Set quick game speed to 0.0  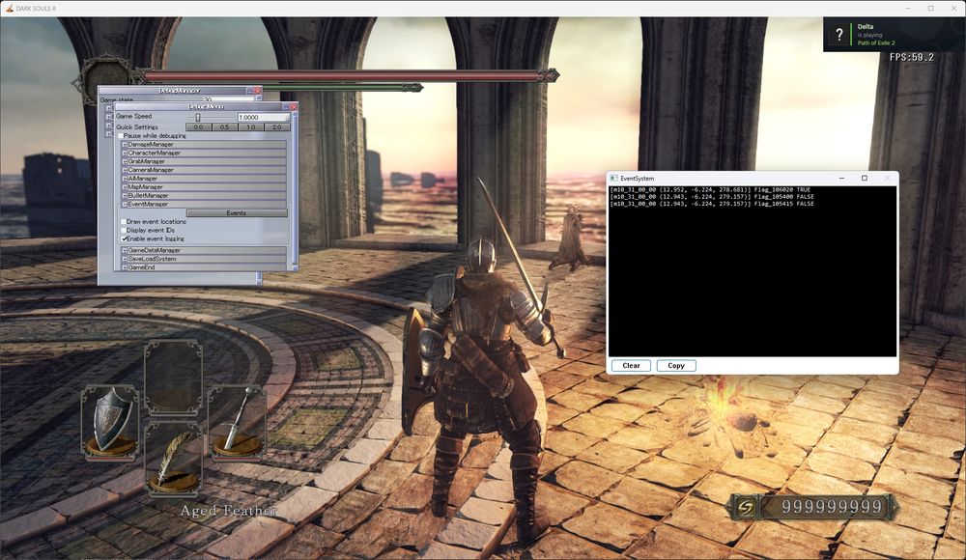[198, 126]
